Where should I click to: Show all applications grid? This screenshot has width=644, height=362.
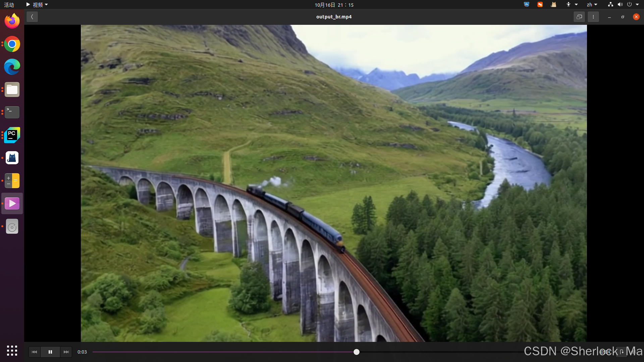click(x=12, y=351)
